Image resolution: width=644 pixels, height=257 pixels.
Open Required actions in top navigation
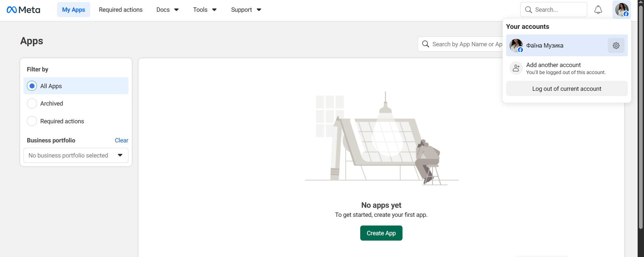click(x=121, y=10)
